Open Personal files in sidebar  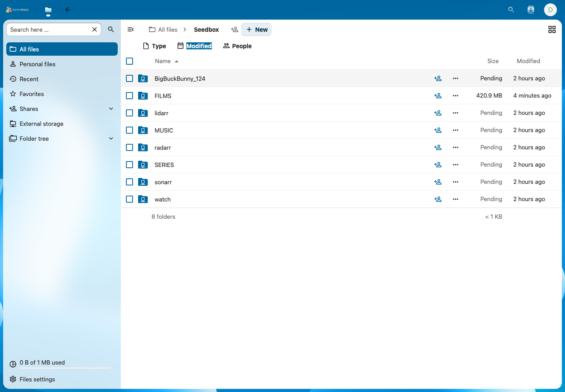tap(62, 64)
